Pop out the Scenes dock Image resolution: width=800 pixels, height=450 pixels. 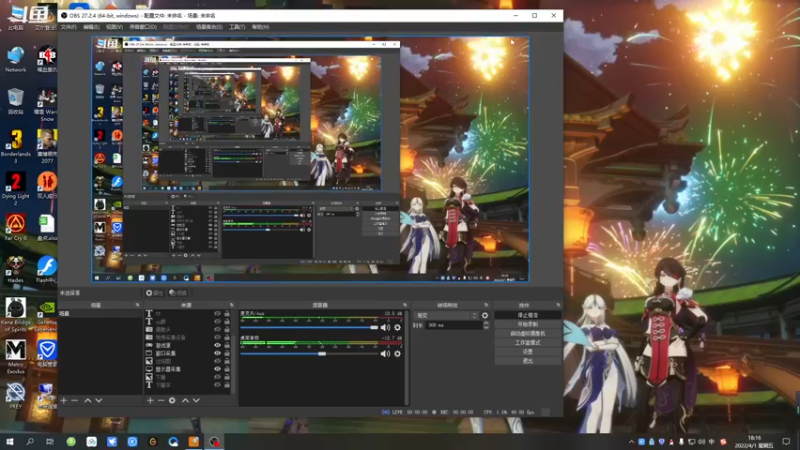(137, 305)
